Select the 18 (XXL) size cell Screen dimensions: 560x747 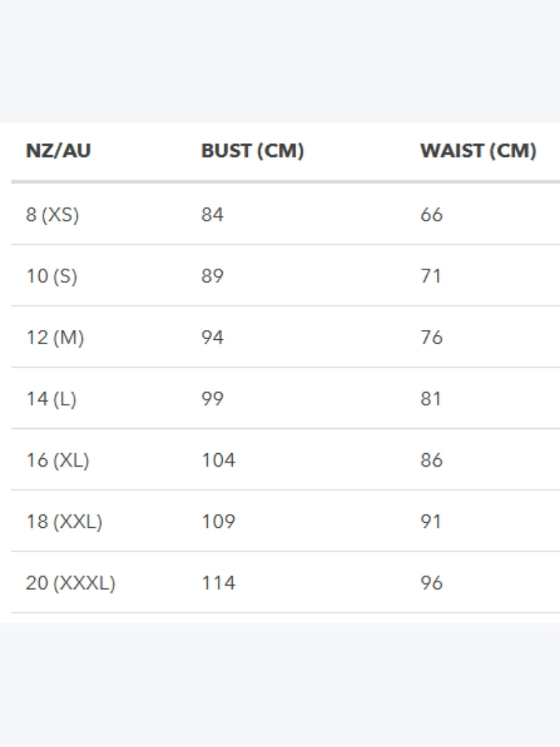tap(63, 522)
